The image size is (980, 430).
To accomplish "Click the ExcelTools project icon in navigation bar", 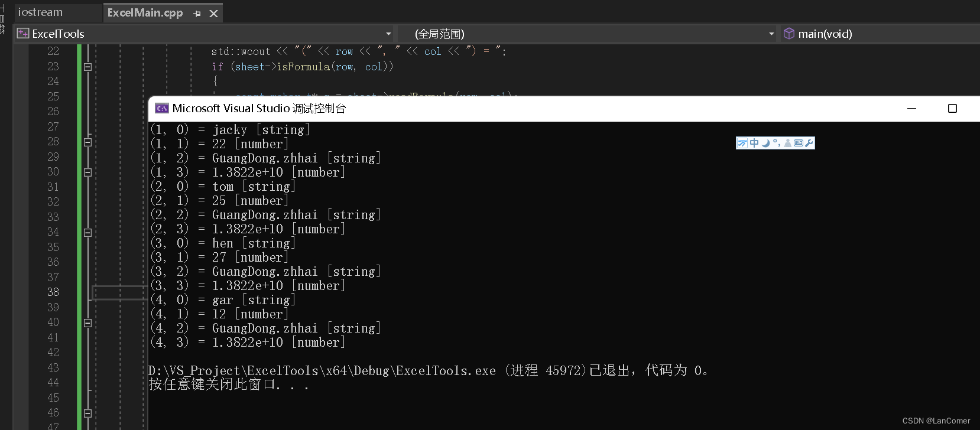I will pos(22,34).
